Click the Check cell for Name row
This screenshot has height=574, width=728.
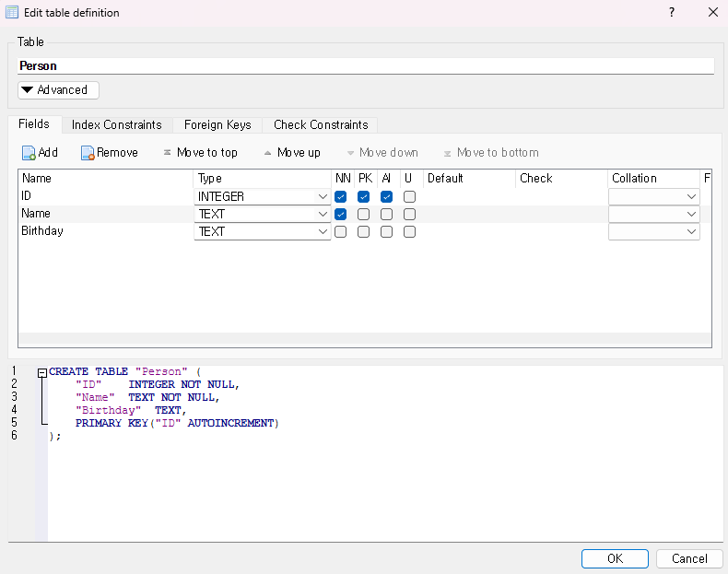pyautogui.click(x=561, y=215)
